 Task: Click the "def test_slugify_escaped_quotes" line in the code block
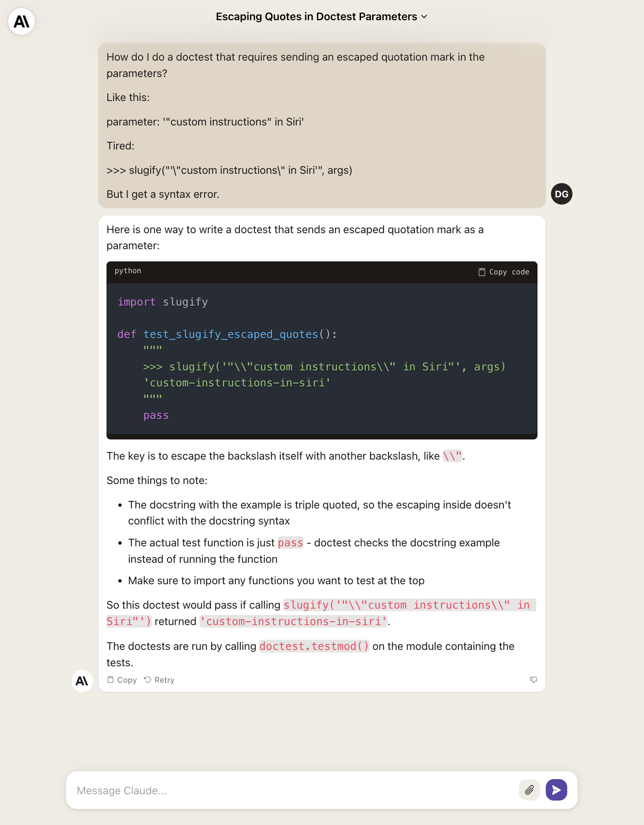(227, 335)
